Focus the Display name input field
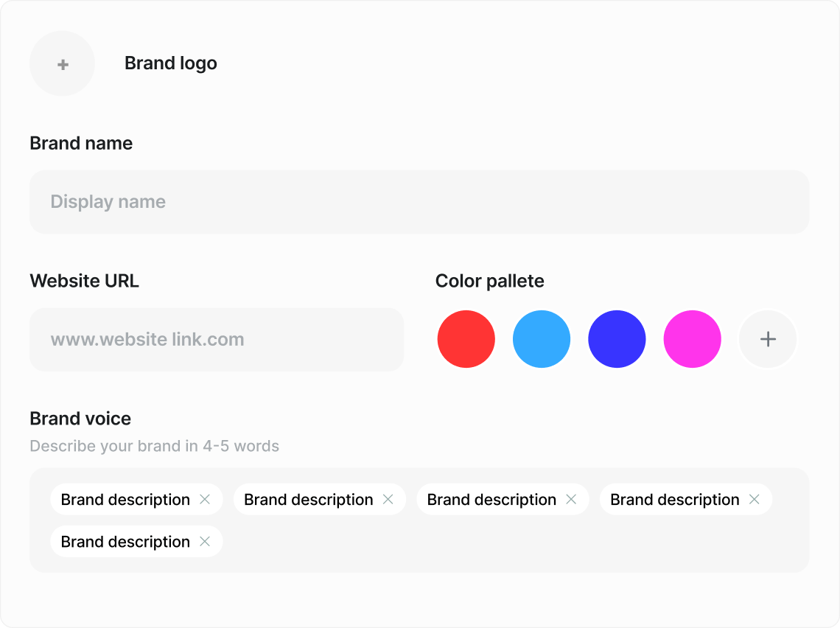840x628 pixels. coord(419,202)
